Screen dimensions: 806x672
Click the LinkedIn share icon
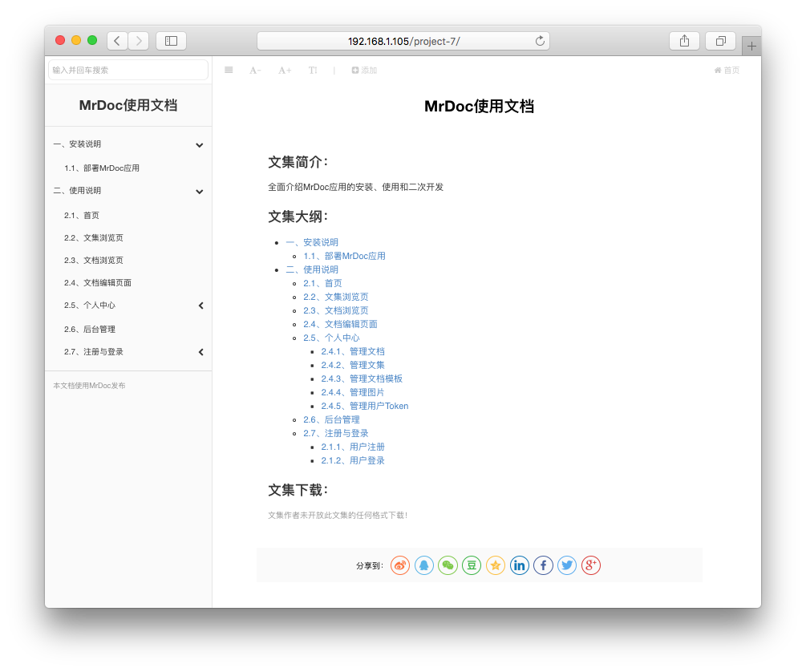tap(520, 565)
